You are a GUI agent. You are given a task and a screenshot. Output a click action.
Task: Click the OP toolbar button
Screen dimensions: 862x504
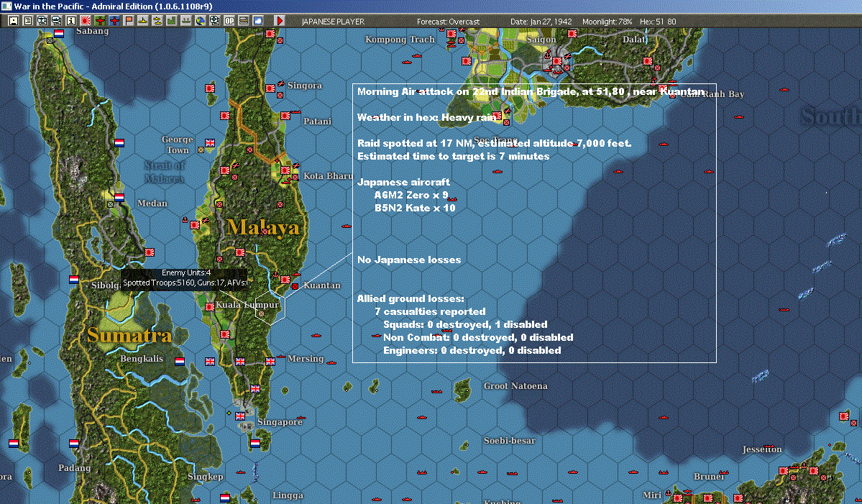[229, 21]
